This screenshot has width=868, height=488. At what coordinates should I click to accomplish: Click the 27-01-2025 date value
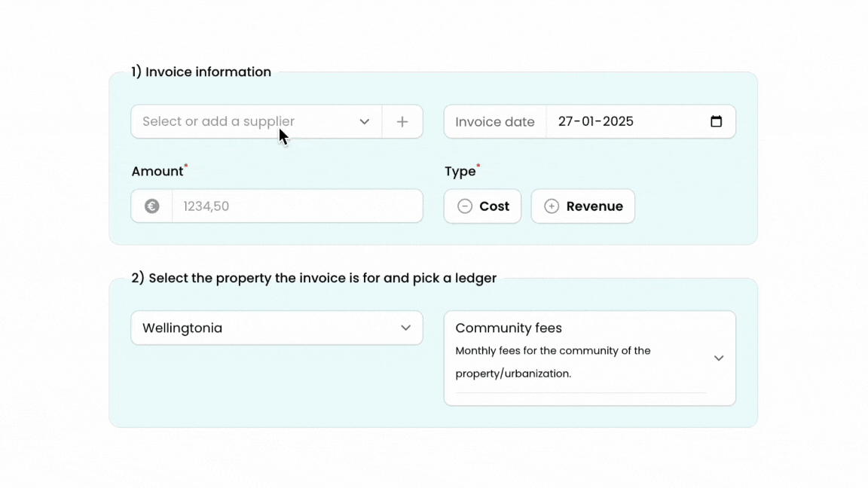click(596, 121)
